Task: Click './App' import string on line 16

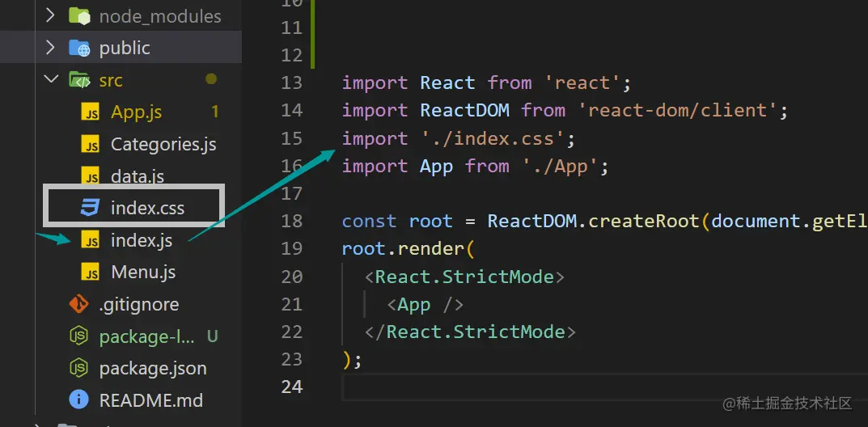Action: pyautogui.click(x=561, y=166)
